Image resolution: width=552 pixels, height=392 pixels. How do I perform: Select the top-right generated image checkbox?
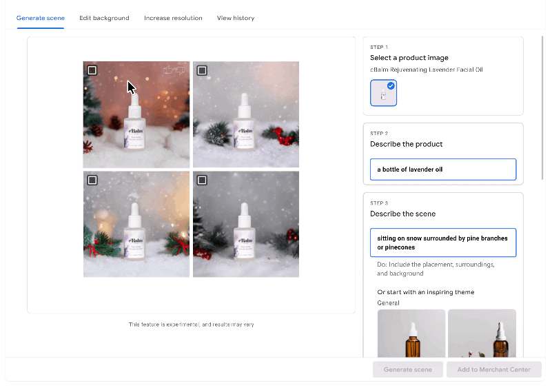[x=202, y=70]
